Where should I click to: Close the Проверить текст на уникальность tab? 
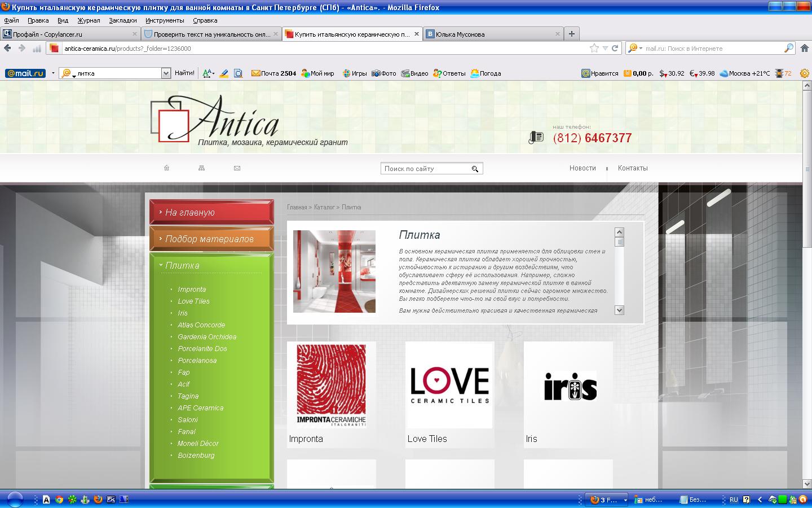pyautogui.click(x=276, y=34)
